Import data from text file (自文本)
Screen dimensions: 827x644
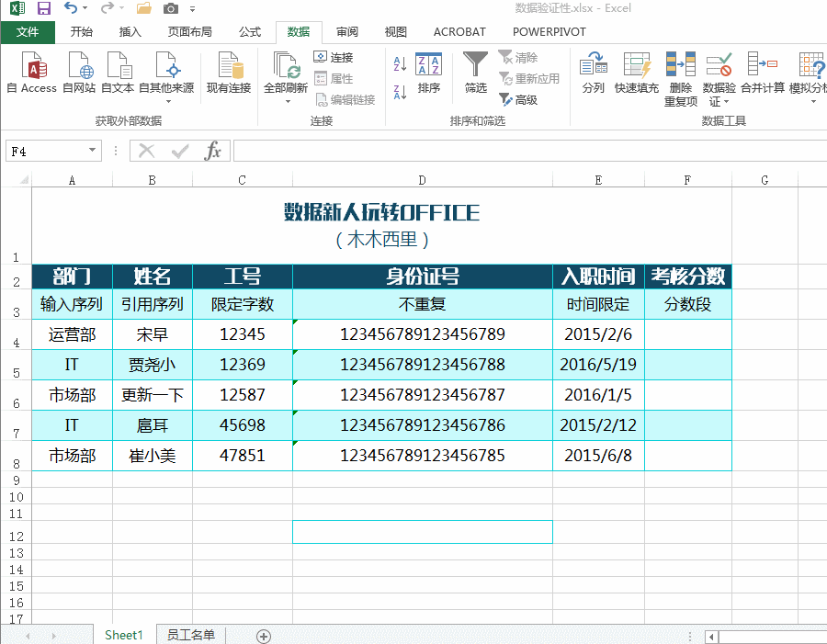pos(118,73)
